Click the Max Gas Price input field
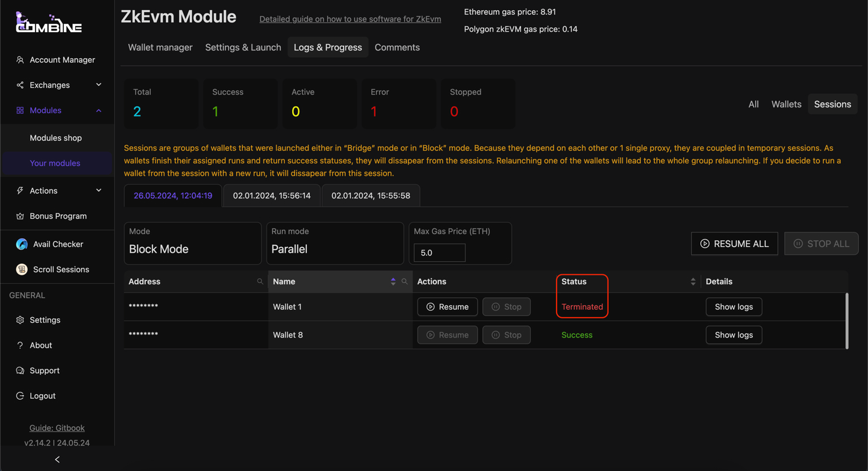The width and height of the screenshot is (868, 471). [440, 253]
